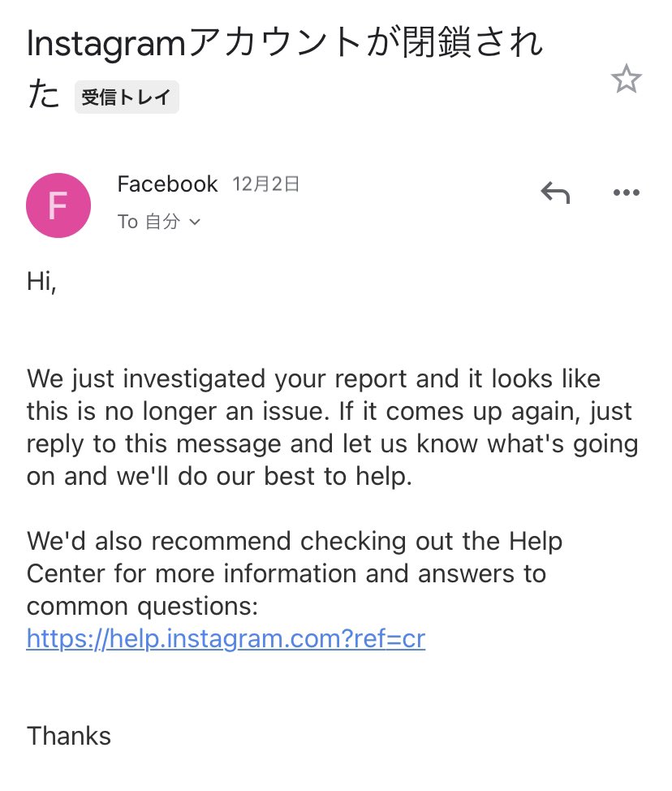Screen dimensions: 672x791
Task: Tap the 'We just investigated your report' paragraph
Action: [333, 427]
